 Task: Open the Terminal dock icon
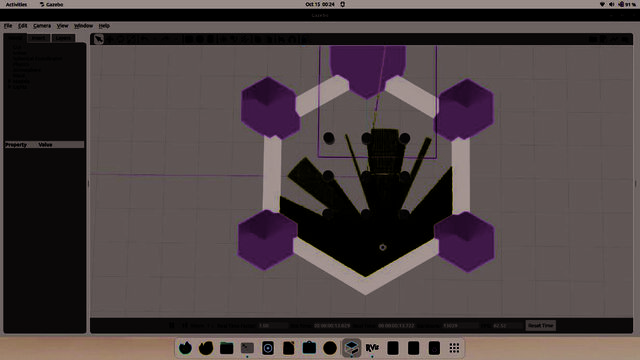click(x=247, y=348)
